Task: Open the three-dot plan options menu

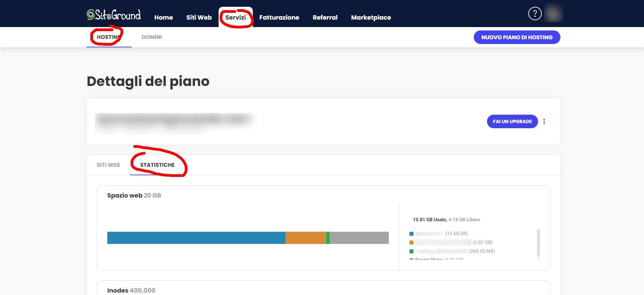Action: pos(544,121)
